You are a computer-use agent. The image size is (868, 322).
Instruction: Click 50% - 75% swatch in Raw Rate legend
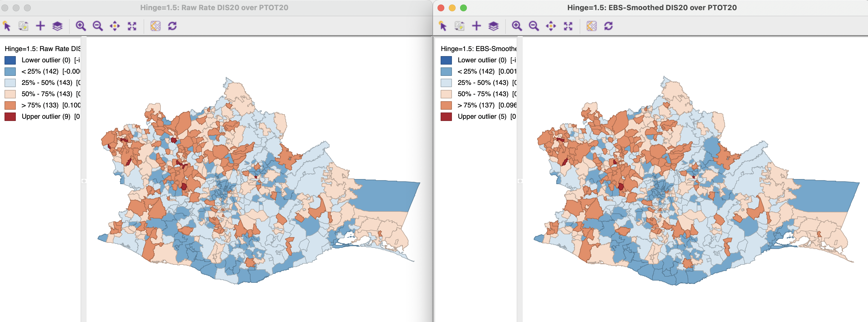pyautogui.click(x=10, y=94)
